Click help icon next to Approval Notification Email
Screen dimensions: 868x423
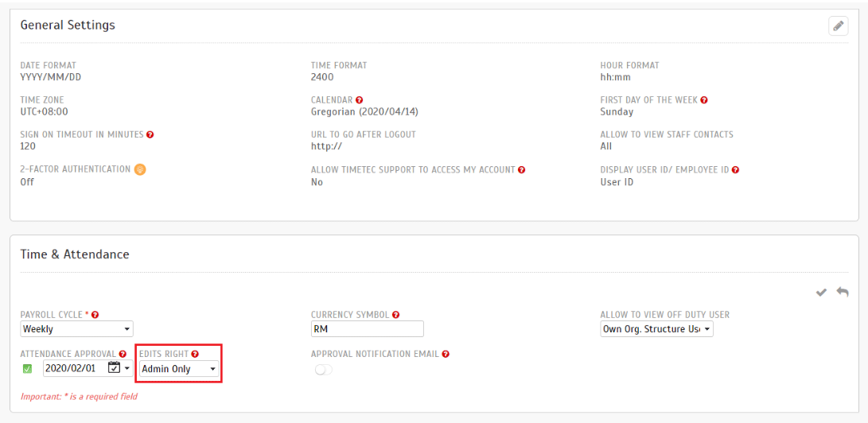[446, 354]
